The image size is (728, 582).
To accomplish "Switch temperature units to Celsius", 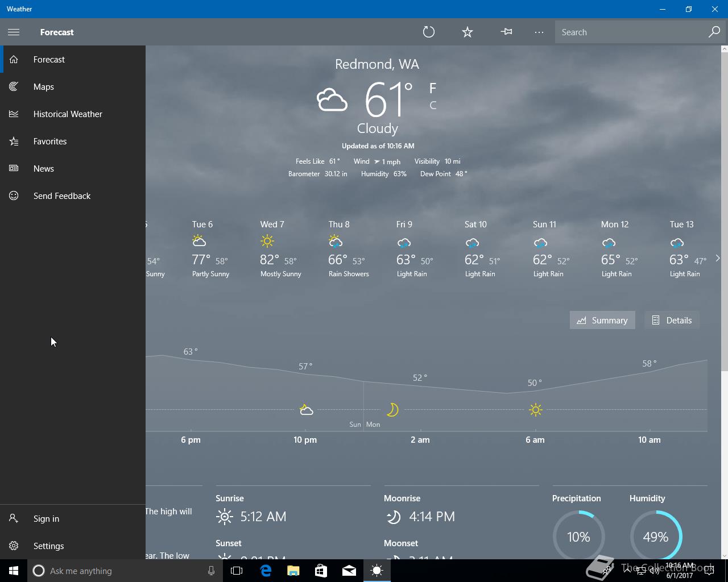I will click(433, 105).
